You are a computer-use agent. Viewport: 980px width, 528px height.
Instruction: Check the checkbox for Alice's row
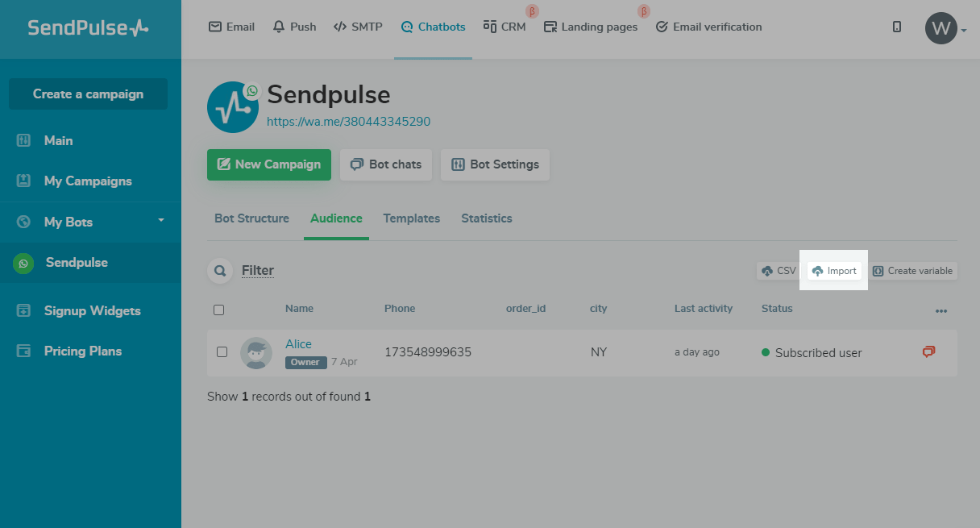(x=222, y=352)
